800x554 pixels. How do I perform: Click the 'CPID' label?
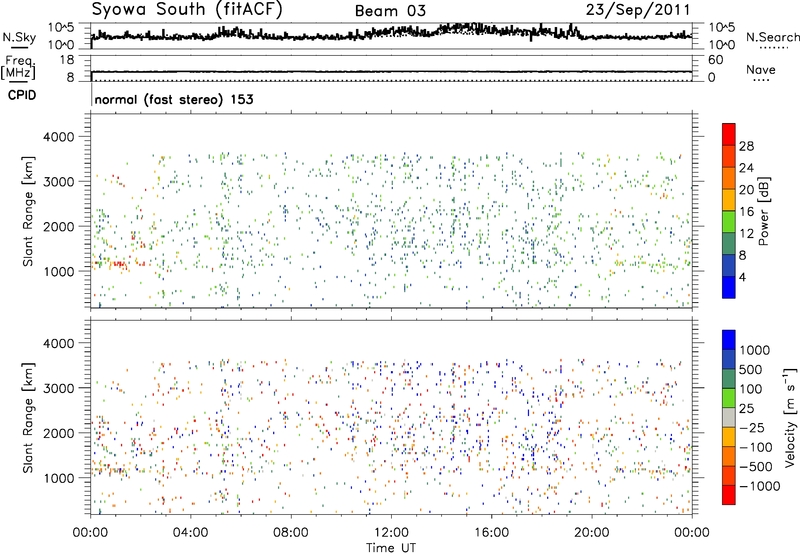[21, 95]
